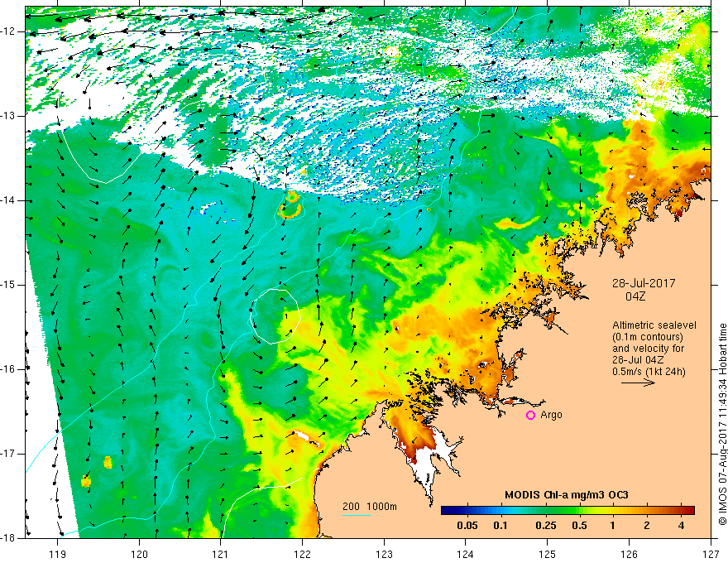
Task: Click the '04Z' time text below the date
Action: [635, 296]
